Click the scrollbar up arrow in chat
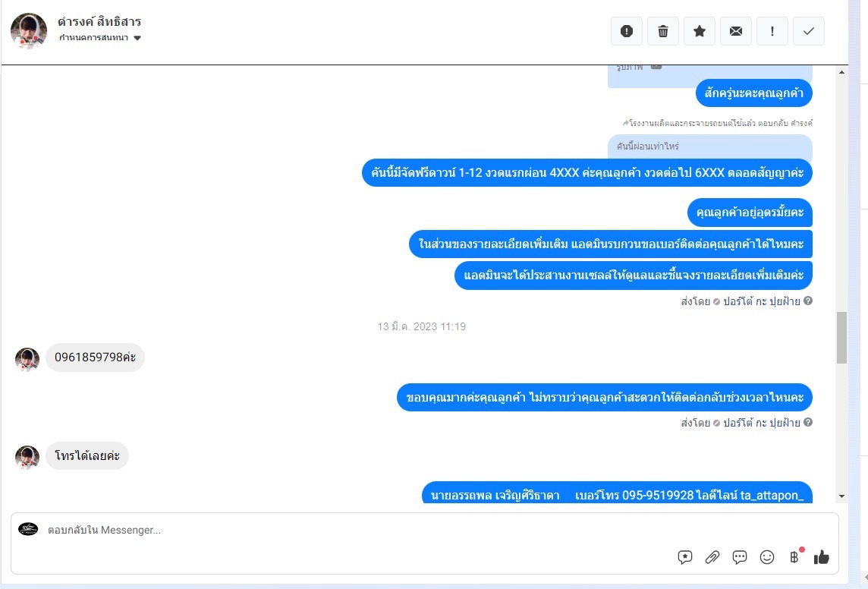 [841, 72]
